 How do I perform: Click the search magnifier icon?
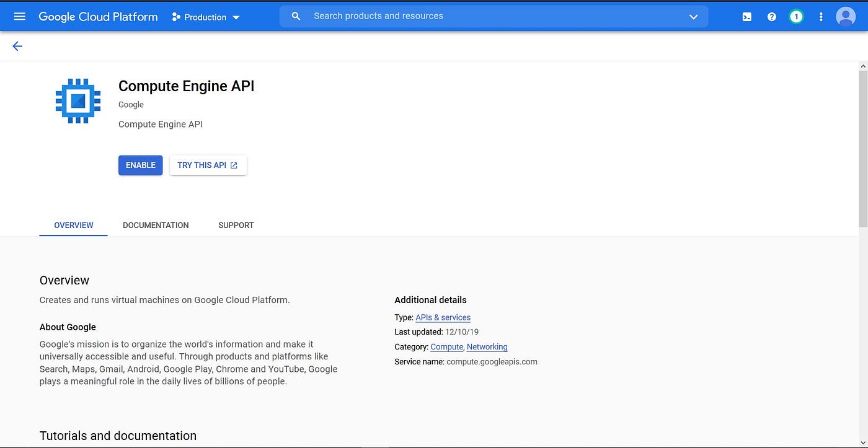[296, 16]
